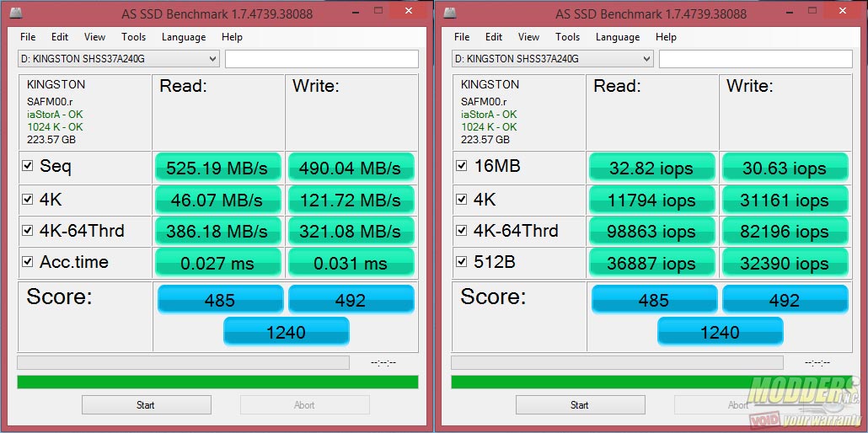Click write score 492 in right window
The image size is (868, 433).
785,300
